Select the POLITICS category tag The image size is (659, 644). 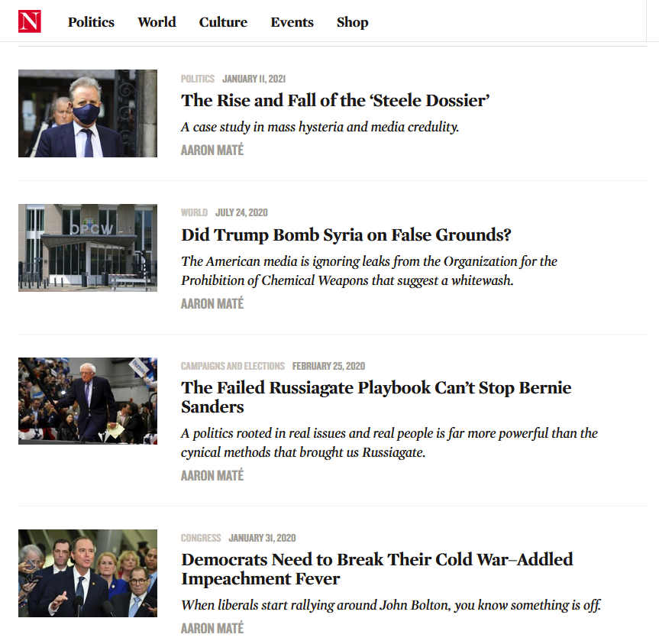(x=198, y=79)
